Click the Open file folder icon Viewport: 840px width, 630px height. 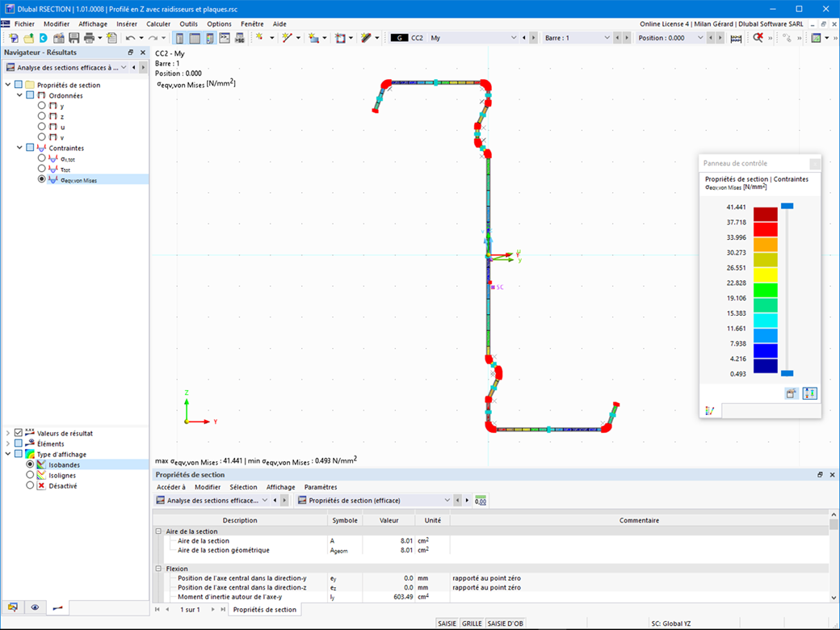pos(28,38)
